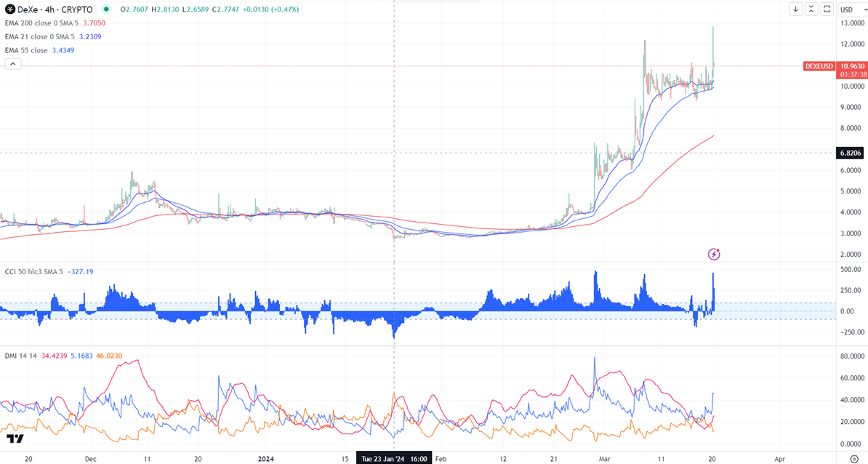
Task: Click the 46.0230 DMI value
Action: (x=109, y=356)
